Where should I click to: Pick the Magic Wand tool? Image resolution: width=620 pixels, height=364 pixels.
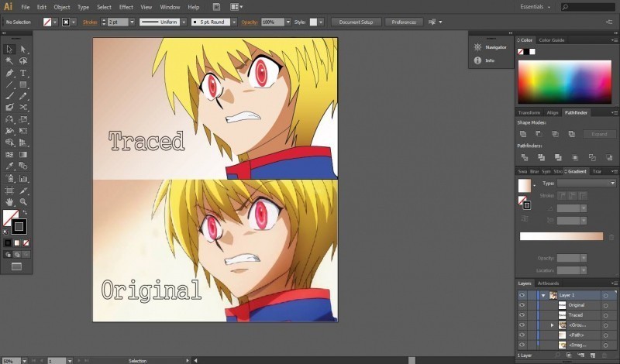(x=9, y=61)
